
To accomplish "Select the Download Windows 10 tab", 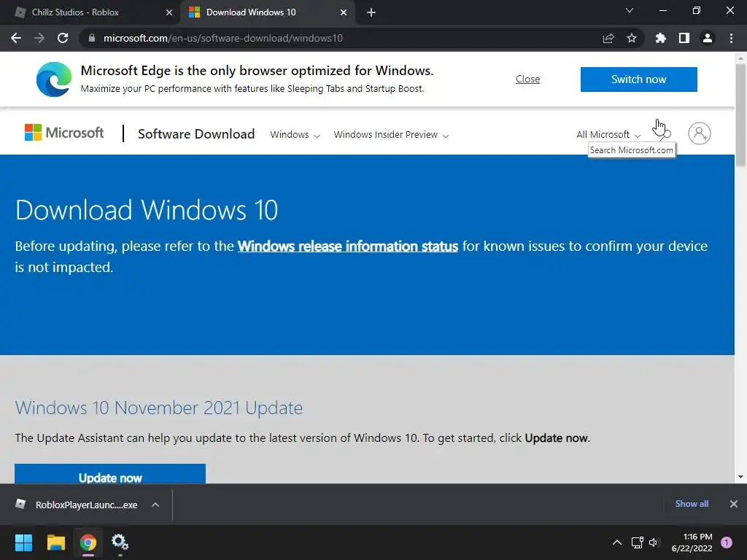I will tap(267, 12).
